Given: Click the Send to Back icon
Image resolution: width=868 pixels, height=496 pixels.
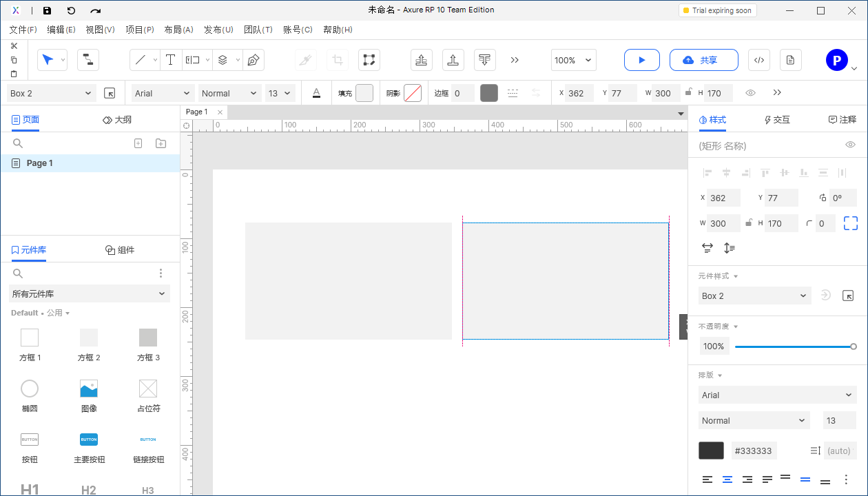Looking at the screenshot, I should [x=453, y=60].
